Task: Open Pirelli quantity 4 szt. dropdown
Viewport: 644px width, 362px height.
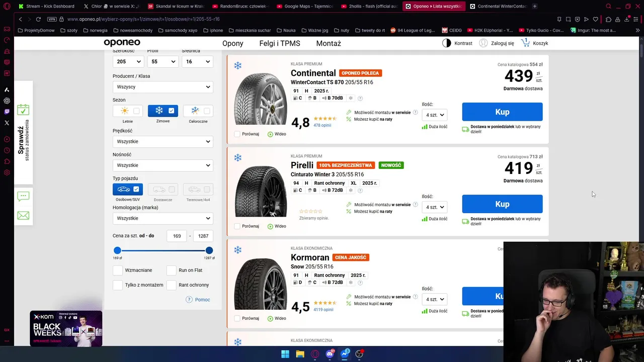Action: pos(435,207)
